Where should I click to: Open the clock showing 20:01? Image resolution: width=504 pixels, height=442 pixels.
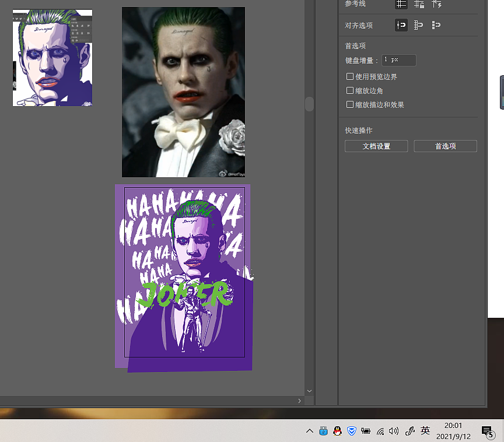point(453,431)
